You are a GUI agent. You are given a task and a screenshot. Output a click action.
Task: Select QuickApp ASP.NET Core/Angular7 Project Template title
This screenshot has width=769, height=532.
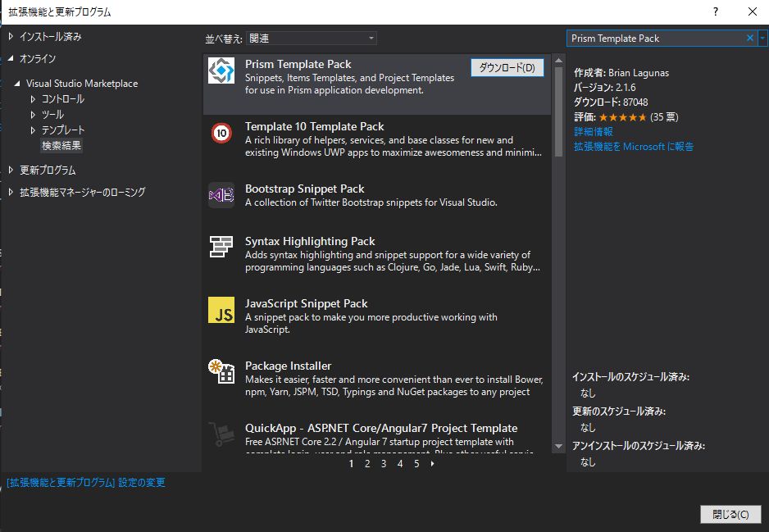click(x=381, y=428)
